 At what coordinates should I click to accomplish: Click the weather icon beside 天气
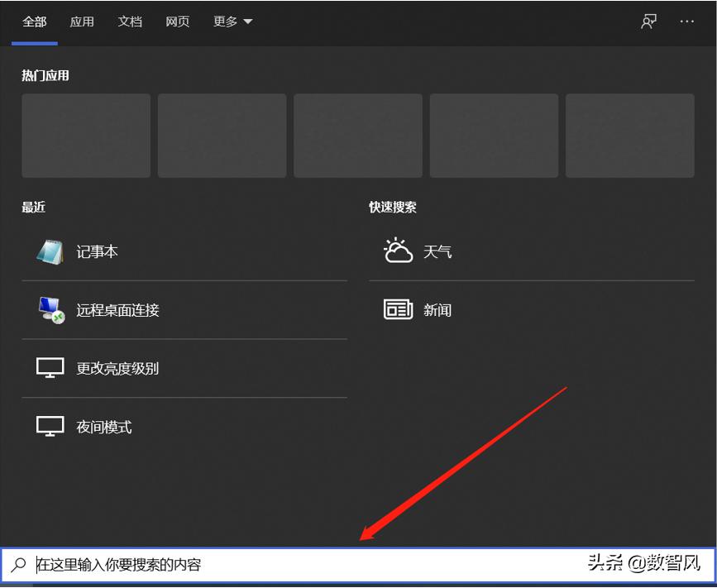coord(396,251)
